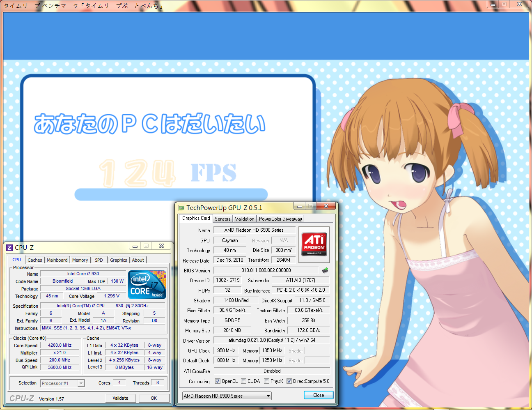
Task: Click the benchmark FPS progress bar
Action: (x=171, y=194)
